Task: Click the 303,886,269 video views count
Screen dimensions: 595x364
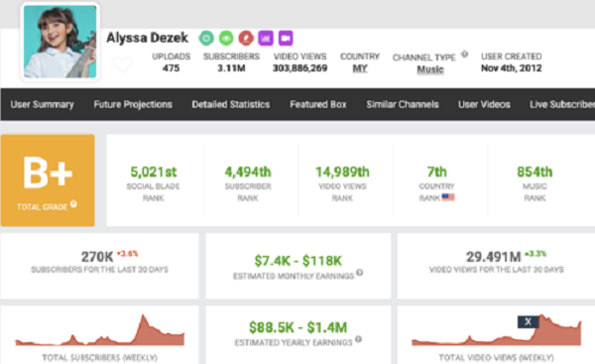Action: (x=299, y=68)
